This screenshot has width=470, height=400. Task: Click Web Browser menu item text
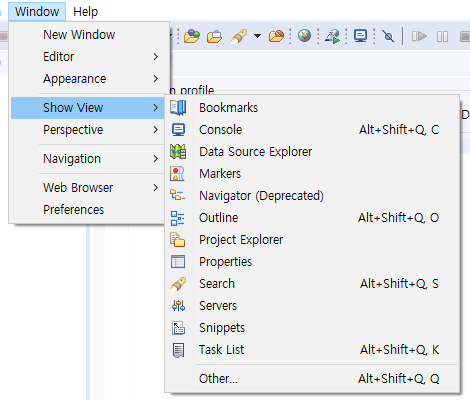click(78, 188)
